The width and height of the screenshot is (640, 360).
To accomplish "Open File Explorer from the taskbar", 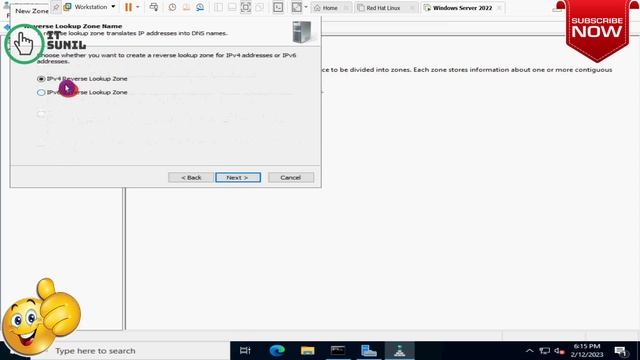I will click(307, 351).
